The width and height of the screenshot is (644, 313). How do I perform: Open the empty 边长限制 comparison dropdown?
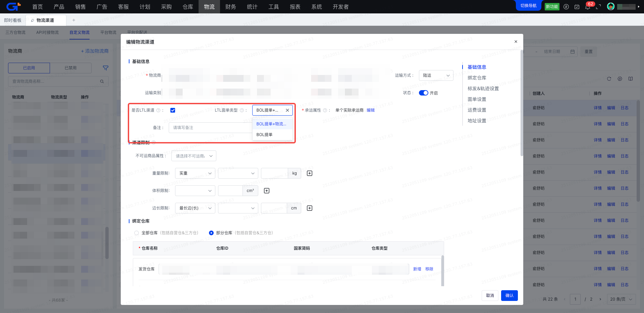pos(238,208)
